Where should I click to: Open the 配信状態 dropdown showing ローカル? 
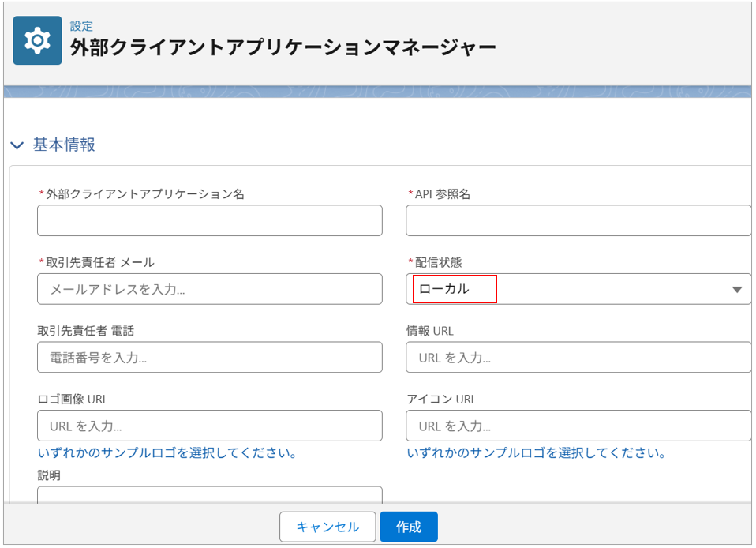(x=568, y=289)
